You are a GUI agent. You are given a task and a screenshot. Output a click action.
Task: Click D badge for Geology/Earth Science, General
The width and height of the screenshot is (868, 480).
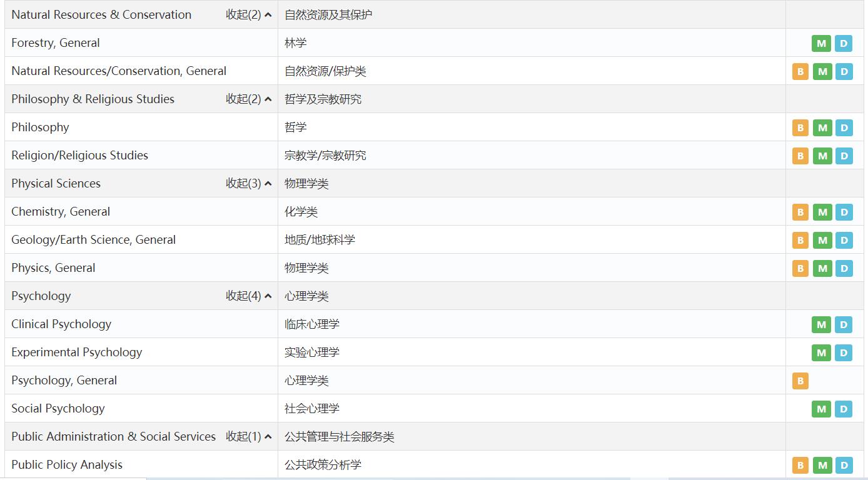point(844,240)
